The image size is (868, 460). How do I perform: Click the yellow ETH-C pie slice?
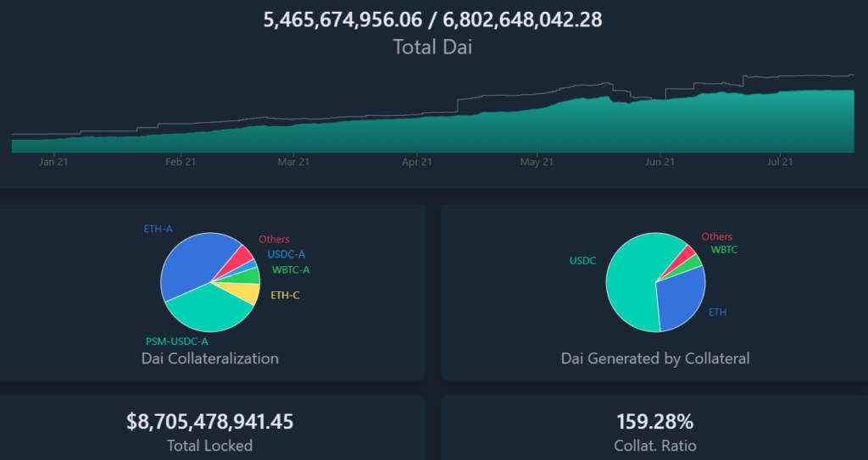pyautogui.click(x=249, y=293)
